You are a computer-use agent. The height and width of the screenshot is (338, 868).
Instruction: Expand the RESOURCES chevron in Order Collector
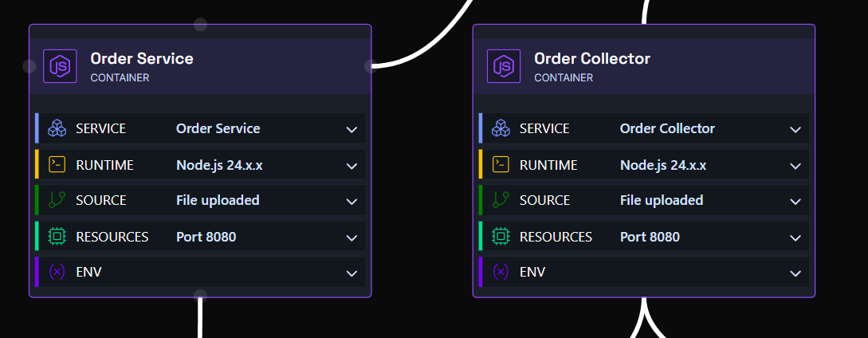[795, 238]
